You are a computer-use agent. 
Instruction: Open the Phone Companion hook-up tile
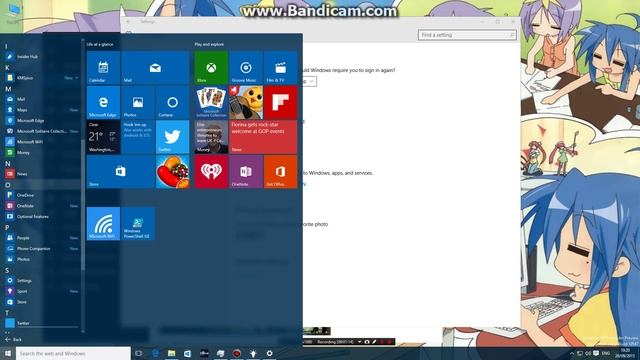(138, 137)
